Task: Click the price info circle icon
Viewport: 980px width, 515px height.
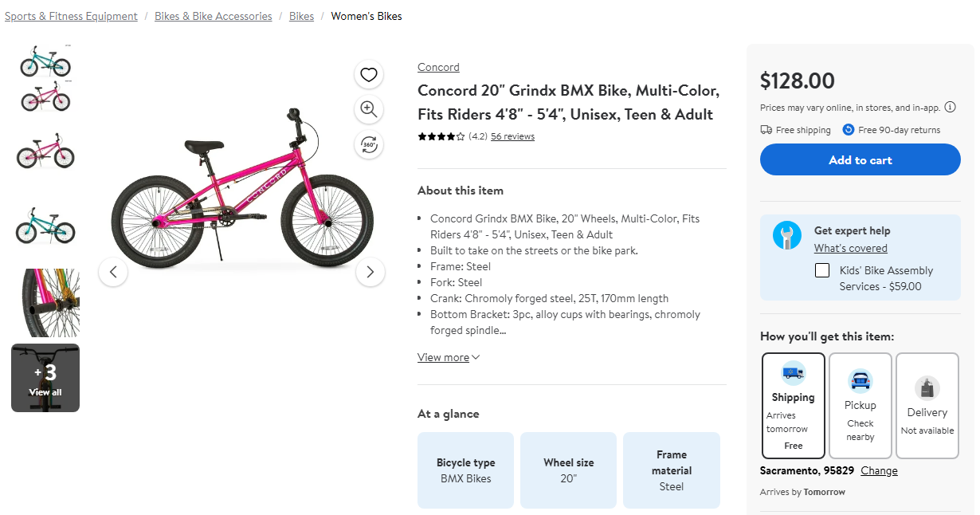Action: click(950, 108)
